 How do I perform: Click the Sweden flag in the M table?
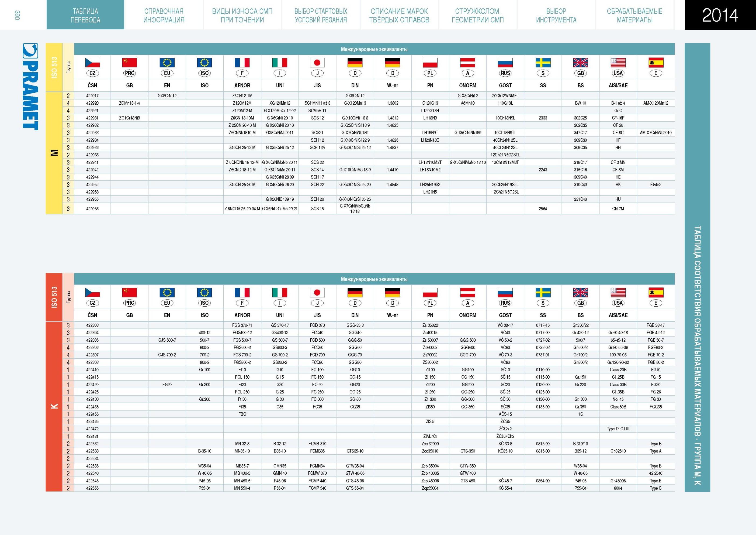[543, 63]
